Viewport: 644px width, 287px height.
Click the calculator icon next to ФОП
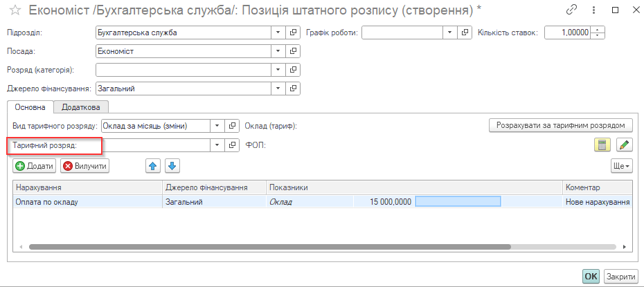tap(602, 145)
